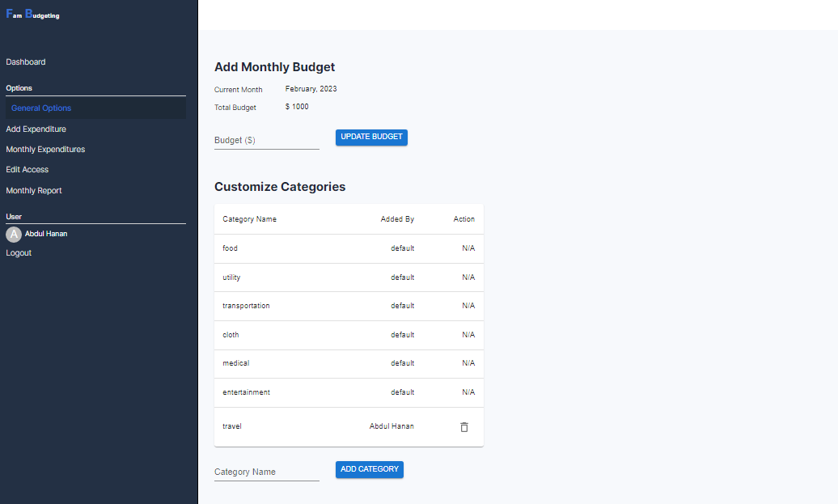Image resolution: width=838 pixels, height=504 pixels.
Task: Focus the Category Name input field
Action: (x=266, y=472)
